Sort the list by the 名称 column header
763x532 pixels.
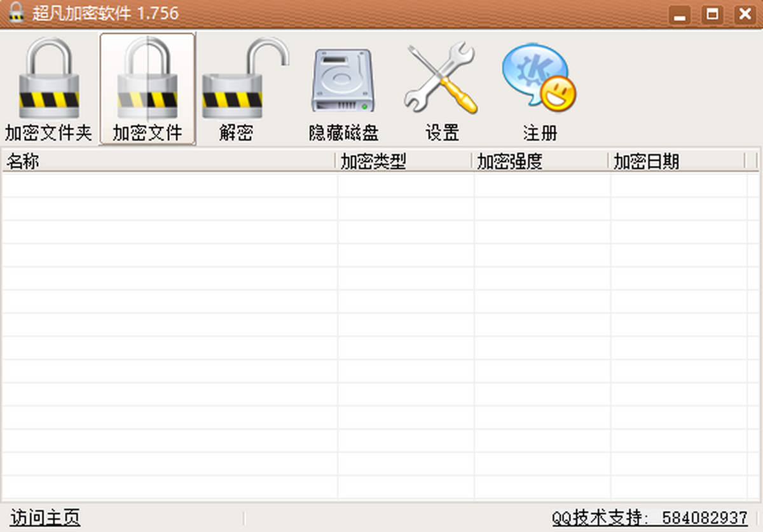pyautogui.click(x=168, y=161)
